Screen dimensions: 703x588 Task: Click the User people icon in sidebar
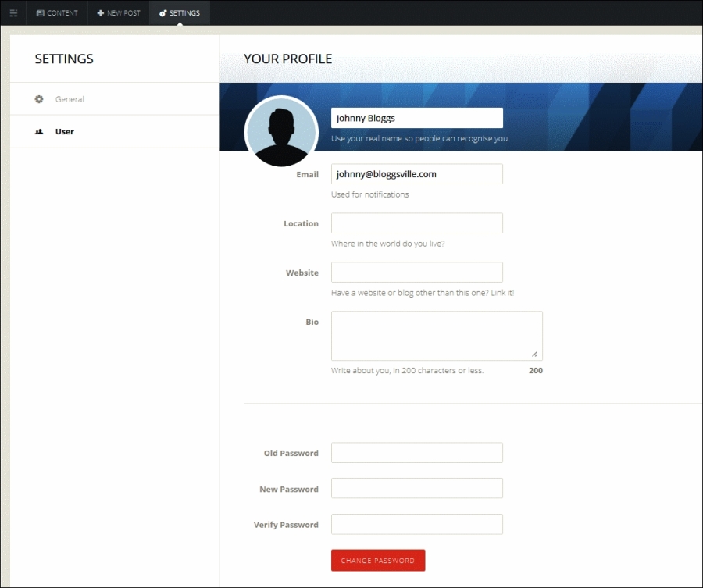click(39, 131)
